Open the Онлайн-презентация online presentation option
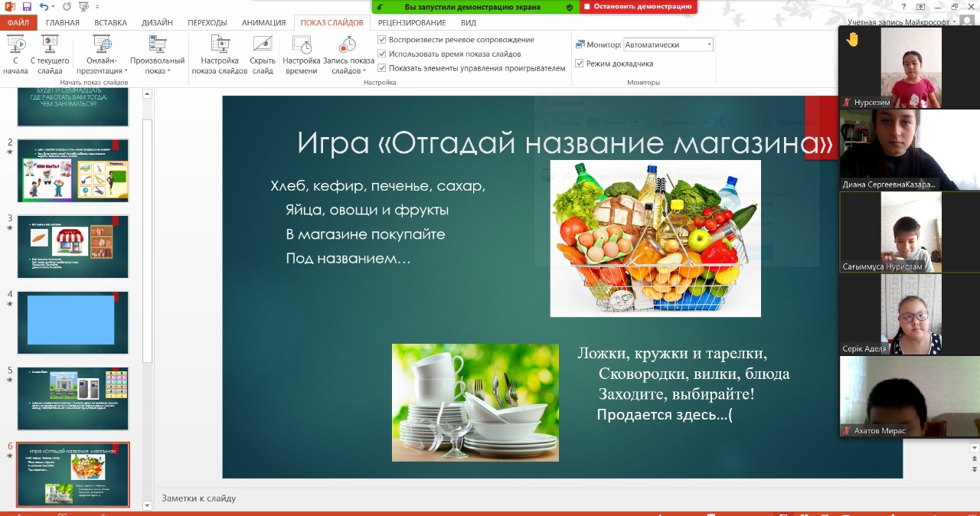The width and height of the screenshot is (980, 516). pyautogui.click(x=102, y=54)
